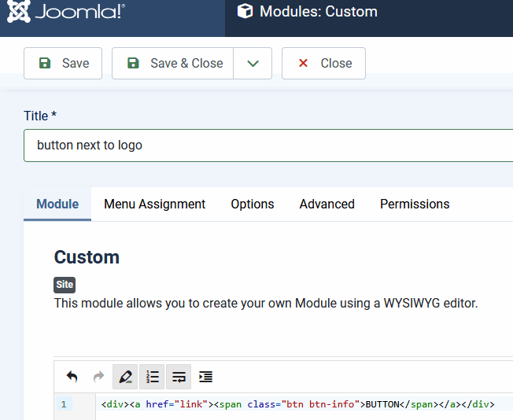Click the Save button
The height and width of the screenshot is (420, 513).
(63, 64)
